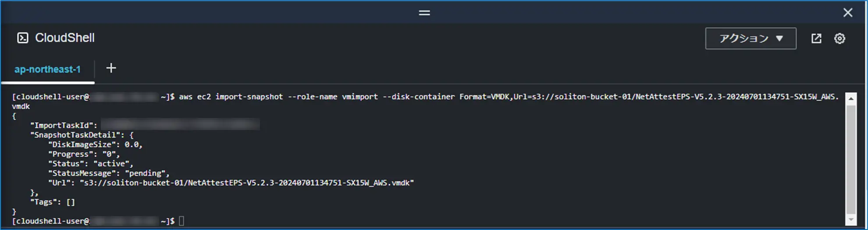Image resolution: width=868 pixels, height=230 pixels.
Task: Place cursor at the last shell prompt
Action: (x=181, y=221)
